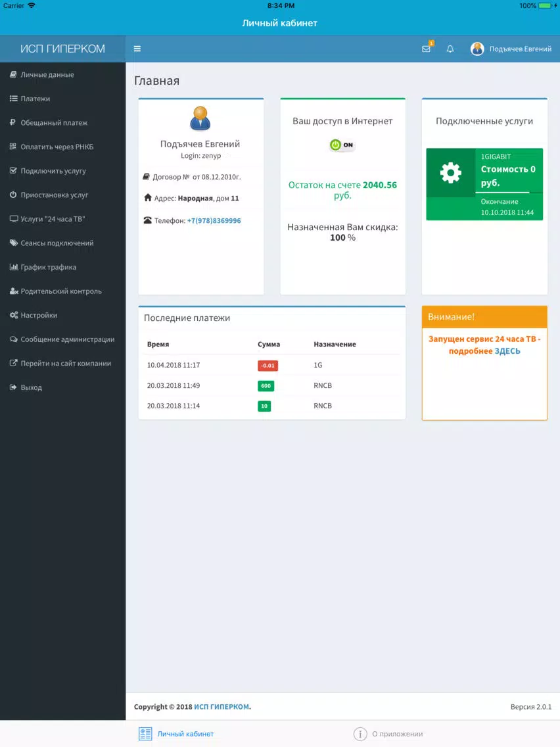Click payment row dated 20.03.2018 11:14
This screenshot has width=560, height=747.
(x=271, y=406)
